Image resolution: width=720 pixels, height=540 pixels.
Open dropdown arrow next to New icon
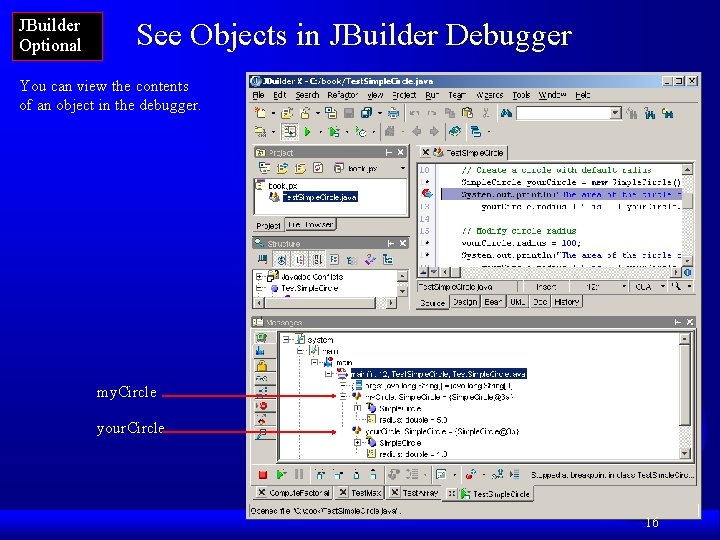(273, 113)
